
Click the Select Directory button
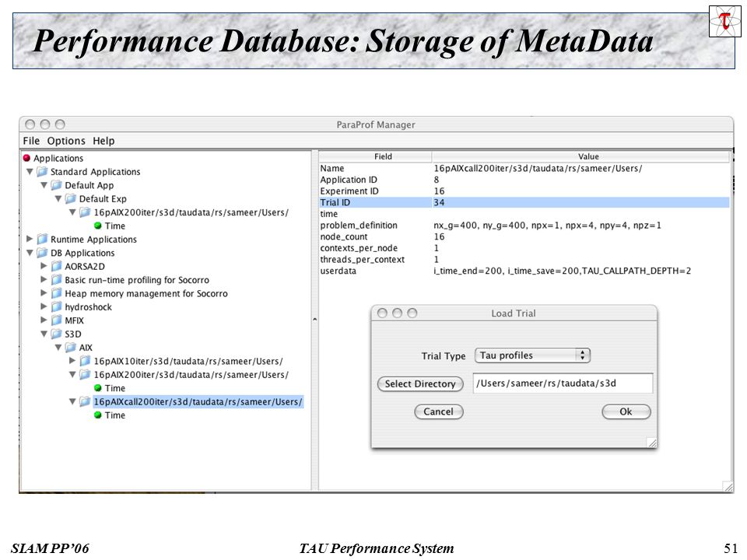pos(420,383)
